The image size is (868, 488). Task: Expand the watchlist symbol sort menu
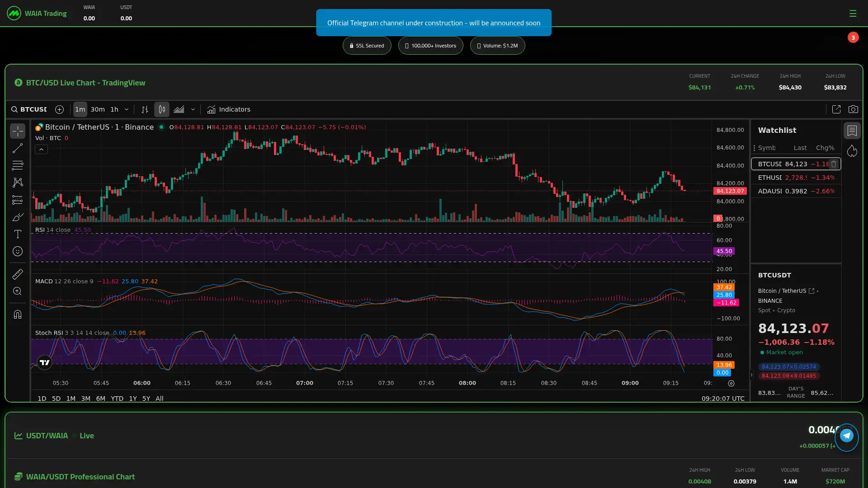[x=755, y=148]
